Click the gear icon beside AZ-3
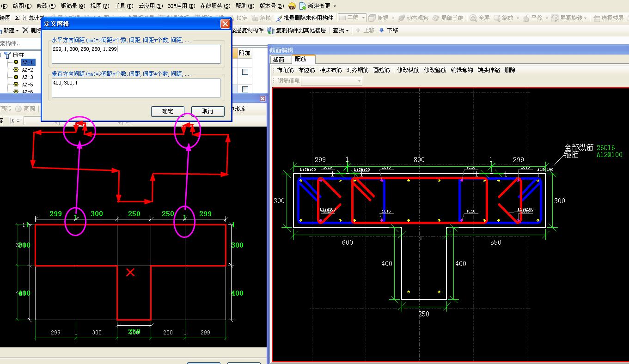Screen dimensions: 629x364 tap(16, 77)
